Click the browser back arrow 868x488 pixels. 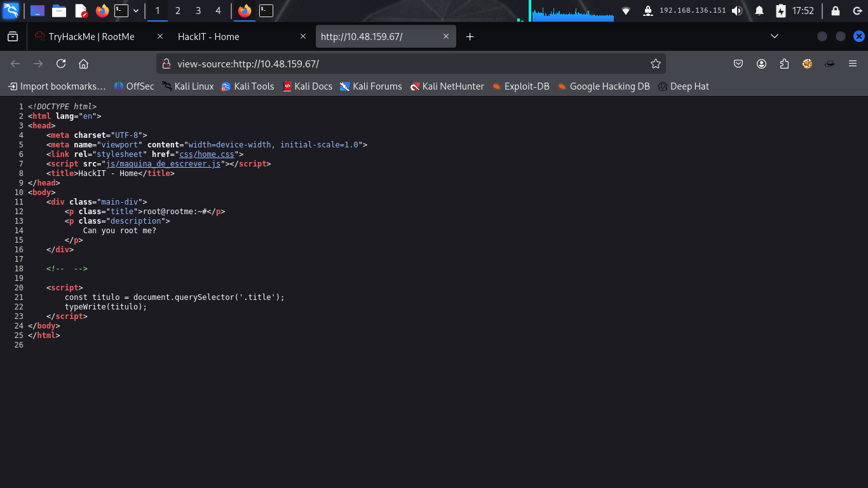tap(15, 64)
